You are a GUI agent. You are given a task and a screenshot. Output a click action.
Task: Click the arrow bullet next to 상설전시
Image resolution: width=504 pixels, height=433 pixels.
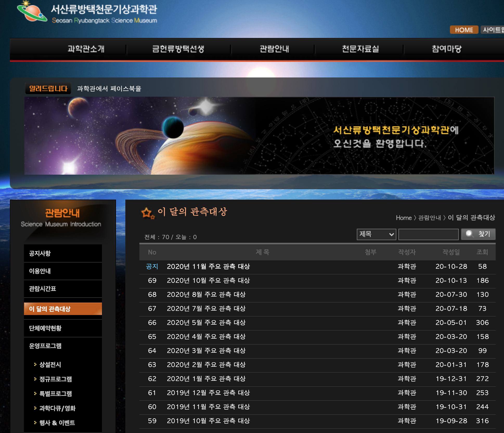pyautogui.click(x=35, y=364)
